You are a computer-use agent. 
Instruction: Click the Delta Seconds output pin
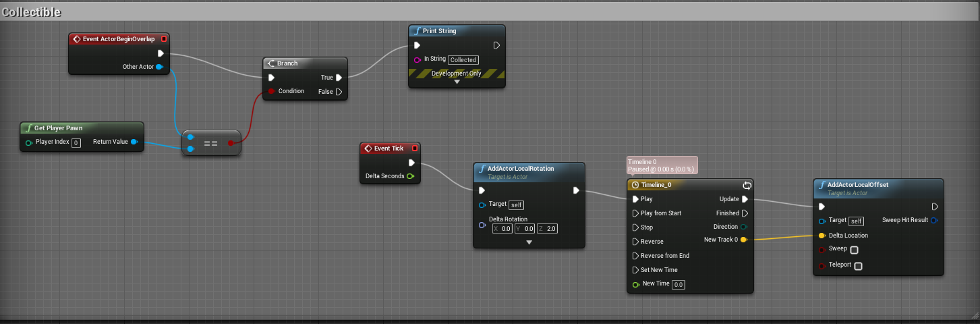pyautogui.click(x=410, y=176)
